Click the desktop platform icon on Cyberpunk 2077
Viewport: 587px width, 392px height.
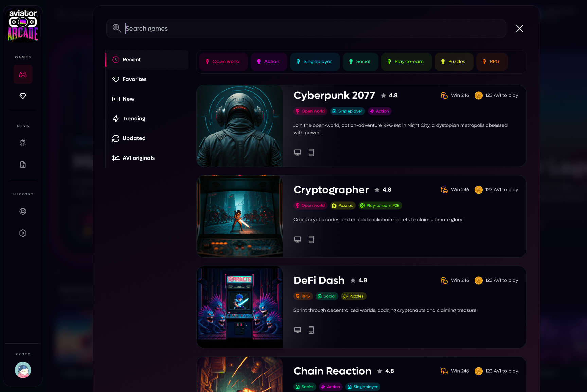click(x=298, y=153)
